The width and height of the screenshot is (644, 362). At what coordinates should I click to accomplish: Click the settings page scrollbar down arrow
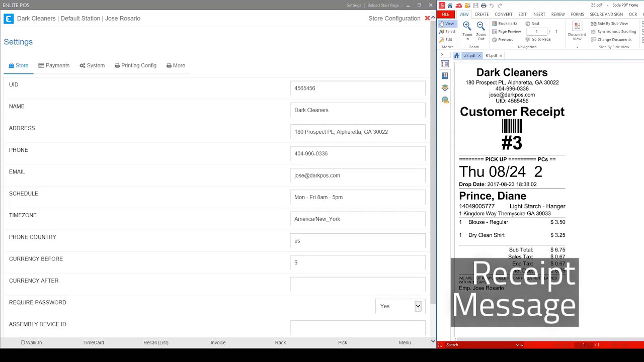pos(433,341)
